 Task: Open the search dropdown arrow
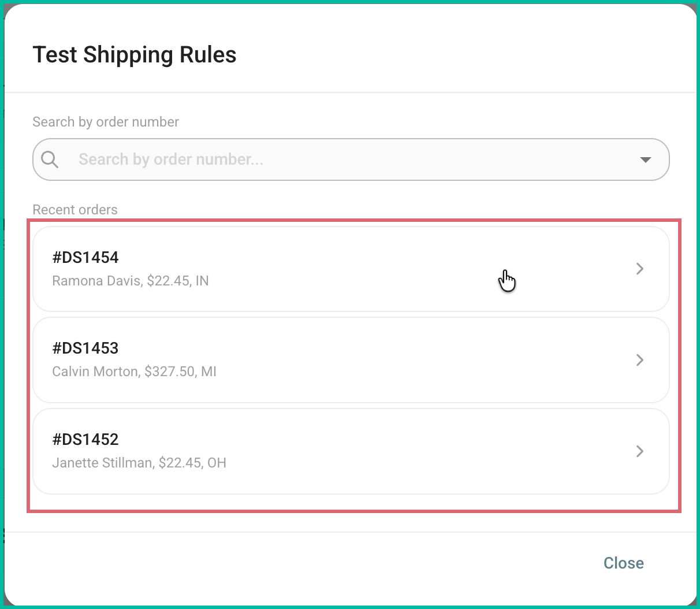[645, 159]
